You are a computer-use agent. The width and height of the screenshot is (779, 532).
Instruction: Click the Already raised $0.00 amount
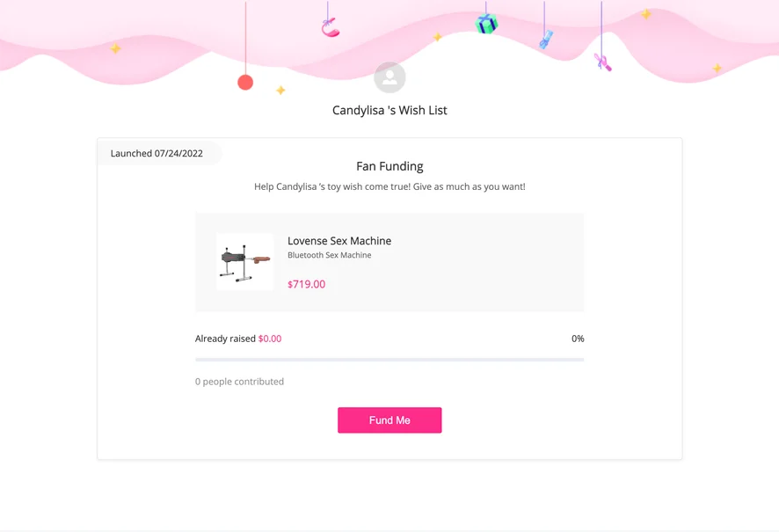[x=270, y=339]
